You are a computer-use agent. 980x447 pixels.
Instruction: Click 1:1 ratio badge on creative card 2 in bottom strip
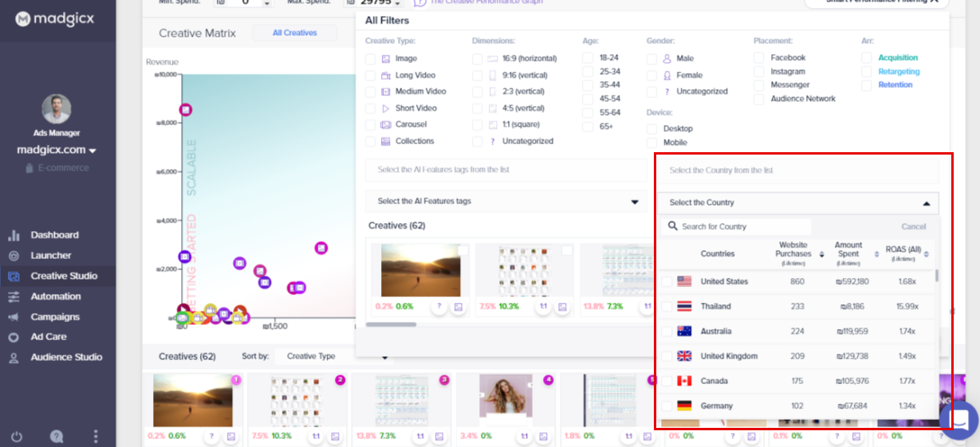pos(316,437)
